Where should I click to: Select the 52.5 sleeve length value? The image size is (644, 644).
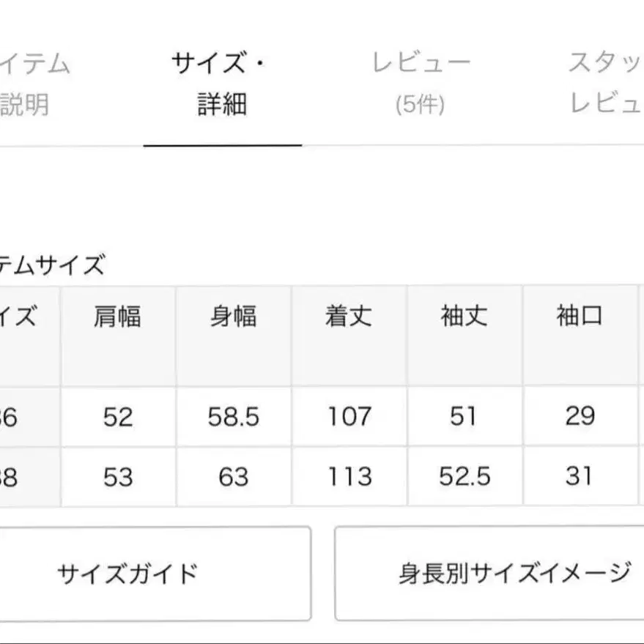(464, 477)
